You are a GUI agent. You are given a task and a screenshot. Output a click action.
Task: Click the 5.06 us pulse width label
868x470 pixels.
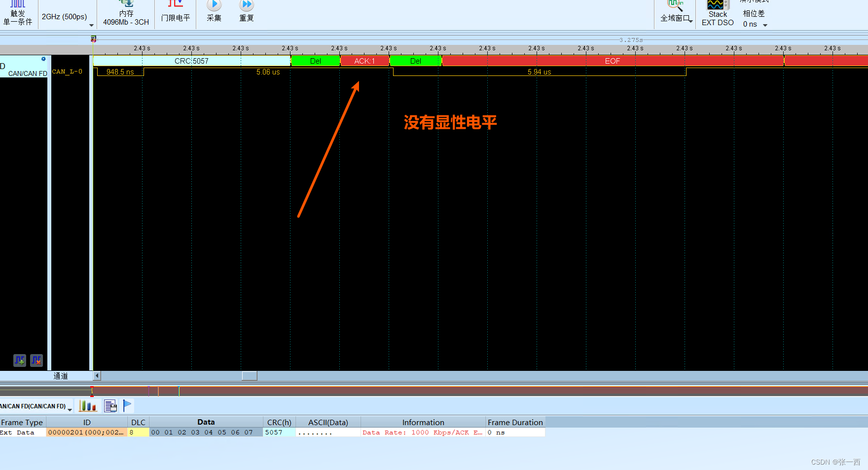pos(268,72)
